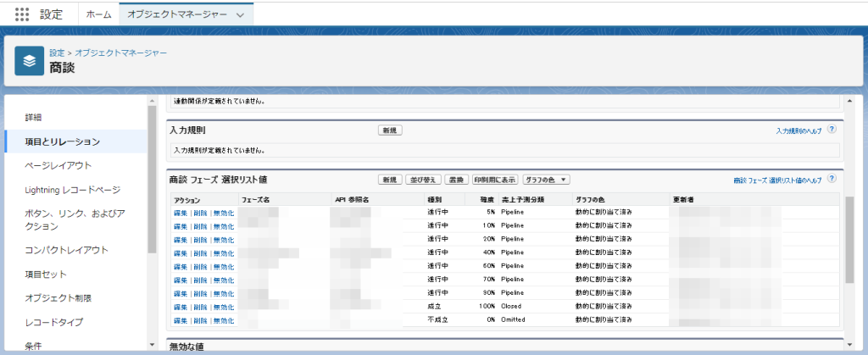Switch to the ホーム tab

pos(98,14)
